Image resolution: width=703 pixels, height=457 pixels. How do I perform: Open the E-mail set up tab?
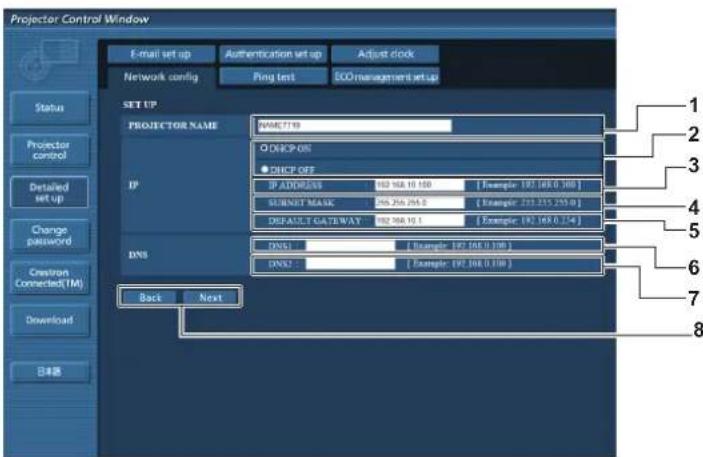click(161, 54)
